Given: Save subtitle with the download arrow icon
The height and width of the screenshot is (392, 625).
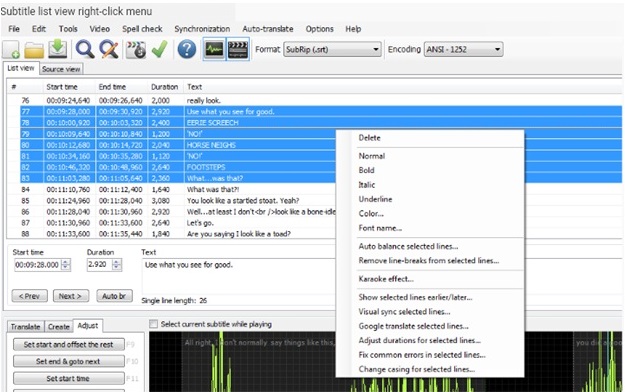Looking at the screenshot, I should point(58,49).
